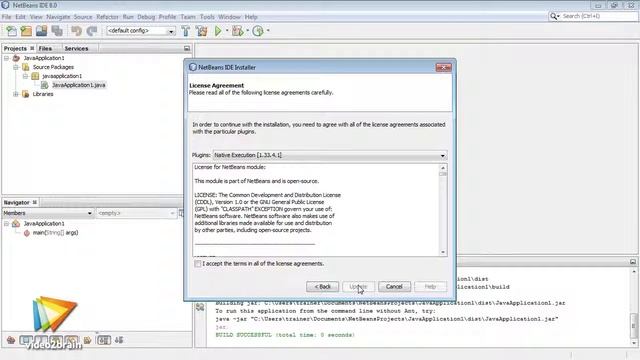
Task: Open the Window menu
Action: 229,17
